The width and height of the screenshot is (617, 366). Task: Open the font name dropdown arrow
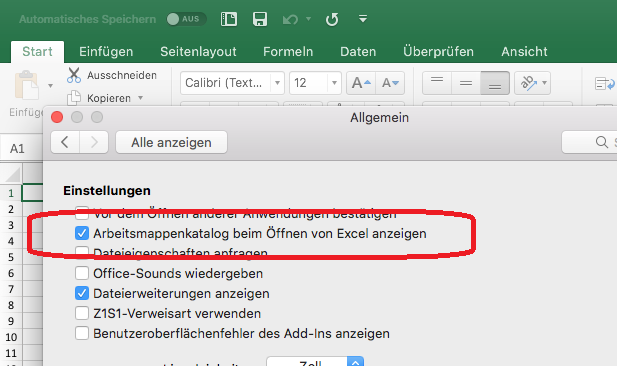(277, 83)
